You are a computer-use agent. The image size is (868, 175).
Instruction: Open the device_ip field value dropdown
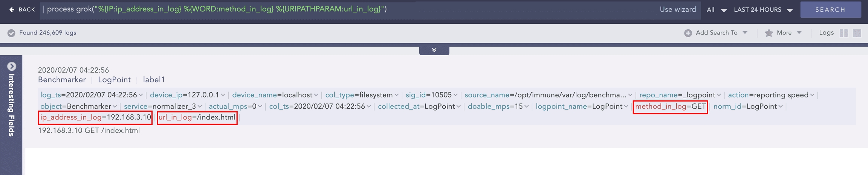(x=223, y=95)
